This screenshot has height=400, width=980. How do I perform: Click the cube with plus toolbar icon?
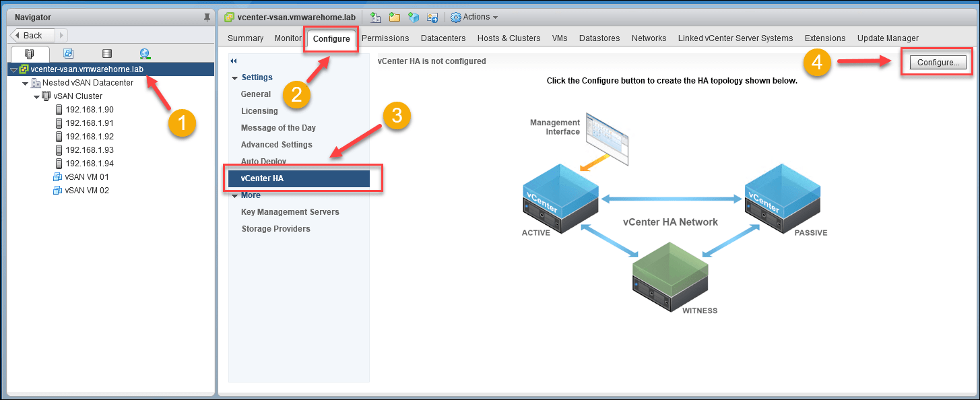[x=414, y=17]
